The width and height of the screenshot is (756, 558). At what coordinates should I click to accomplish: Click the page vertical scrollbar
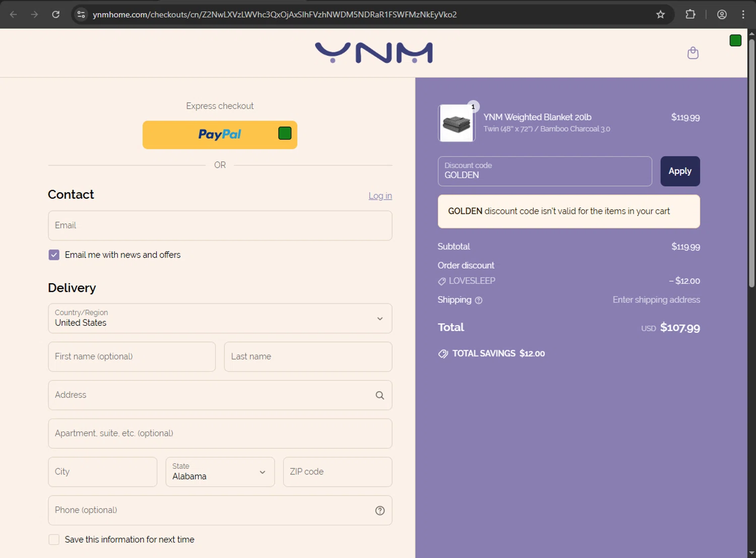point(751,163)
